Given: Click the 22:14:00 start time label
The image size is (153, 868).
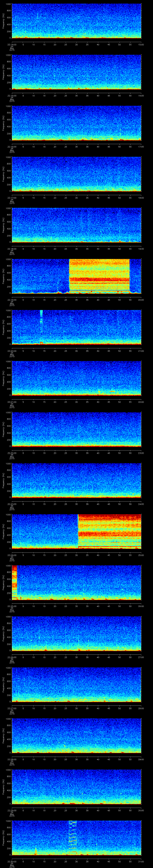Looking at the screenshot, I should pyautogui.click(x=12, y=44).
